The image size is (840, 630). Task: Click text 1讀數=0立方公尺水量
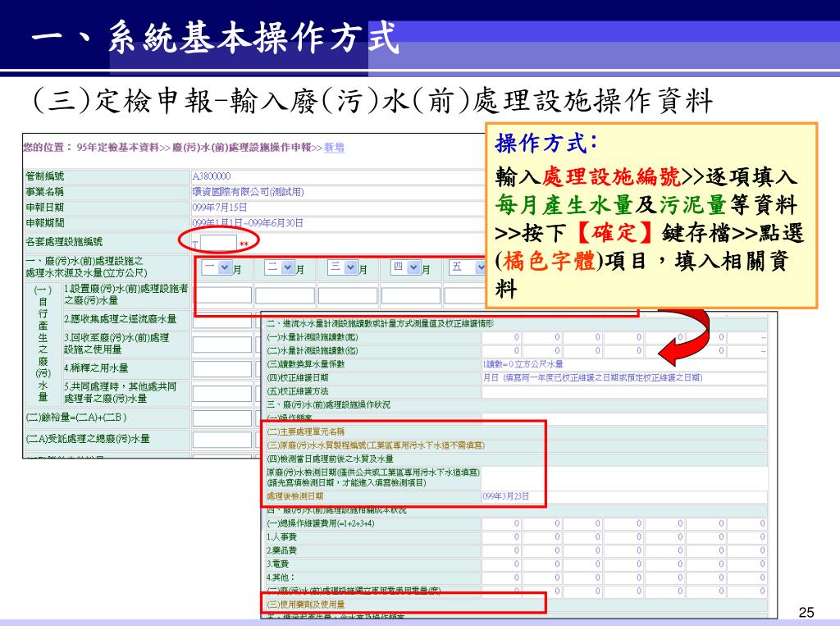523,364
